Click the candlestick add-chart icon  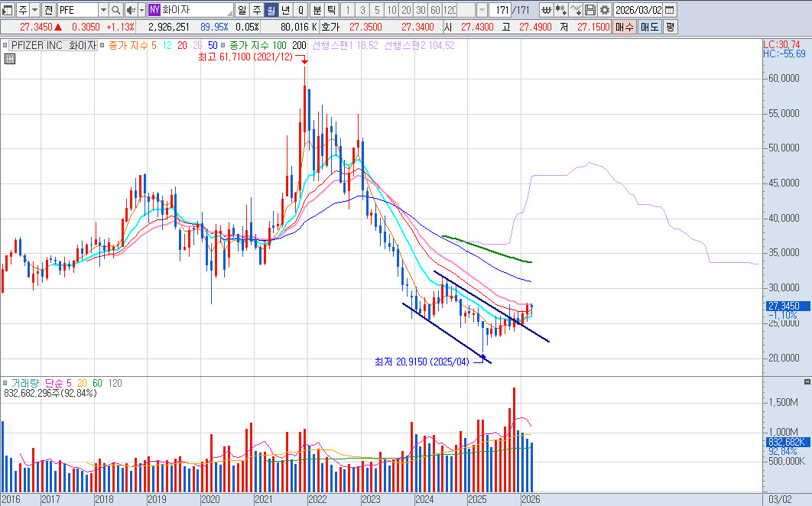pyautogui.click(x=560, y=10)
